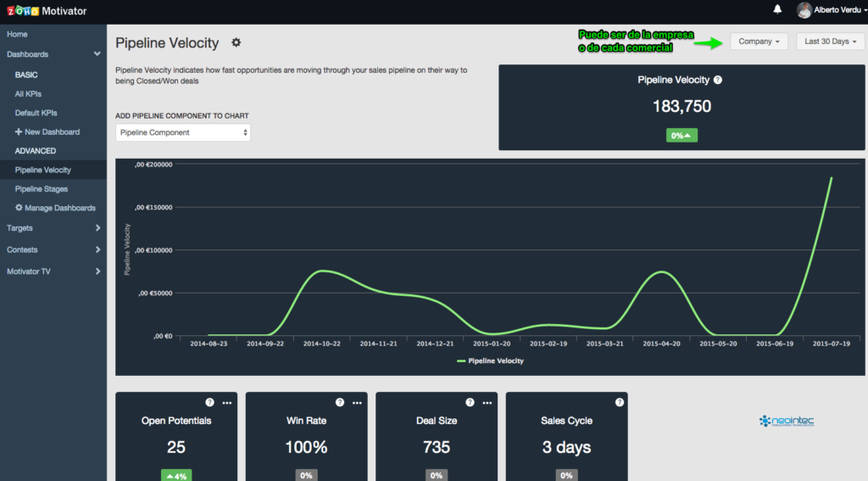
Task: Go to Home in sidebar
Action: click(17, 34)
